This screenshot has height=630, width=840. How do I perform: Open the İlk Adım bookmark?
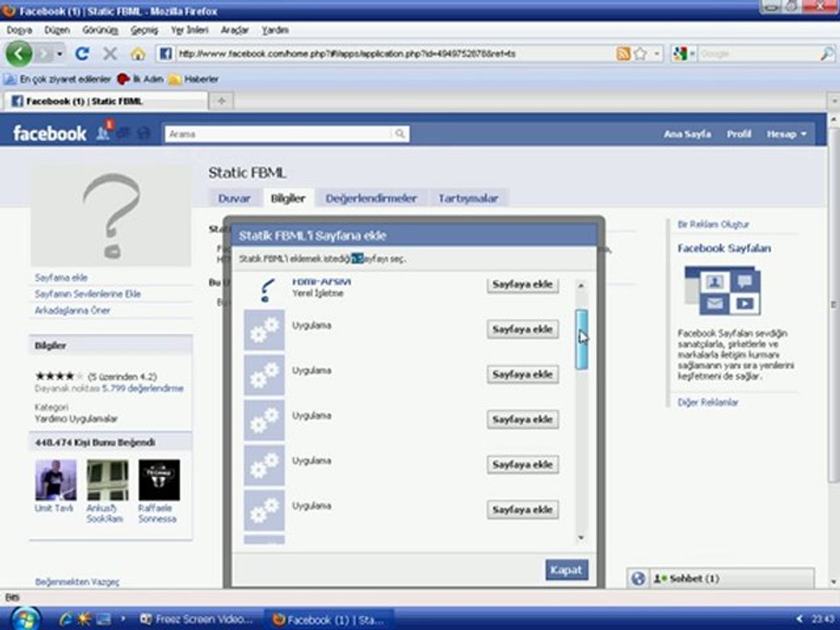click(x=140, y=80)
